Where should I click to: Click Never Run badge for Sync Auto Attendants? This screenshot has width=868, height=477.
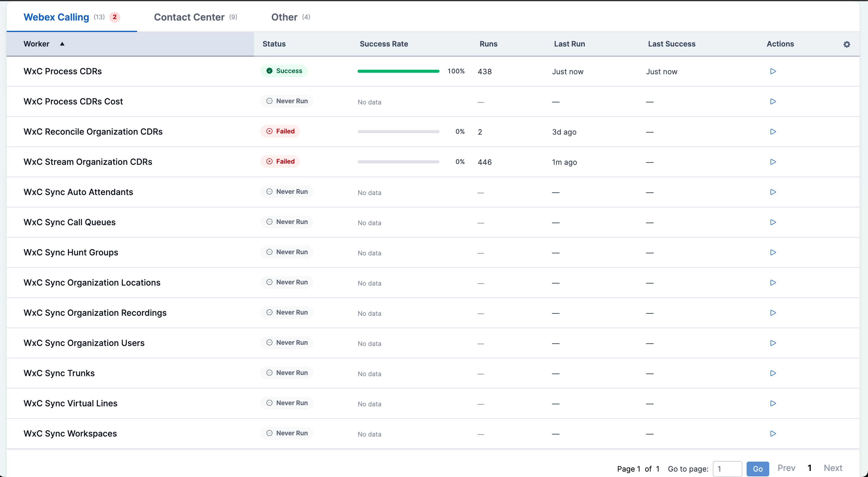click(x=286, y=192)
